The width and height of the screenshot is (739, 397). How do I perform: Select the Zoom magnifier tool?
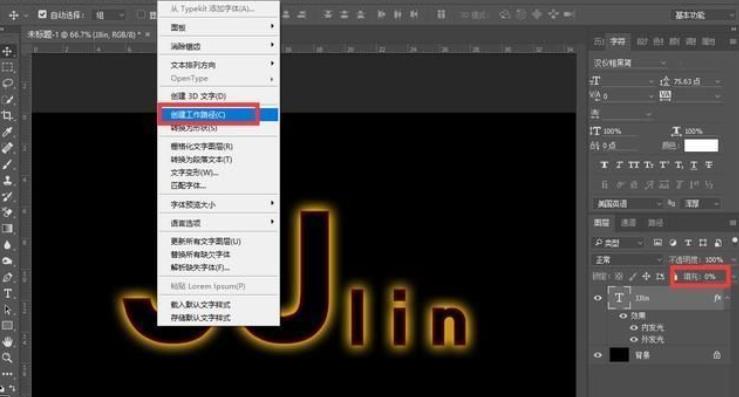click(8, 358)
